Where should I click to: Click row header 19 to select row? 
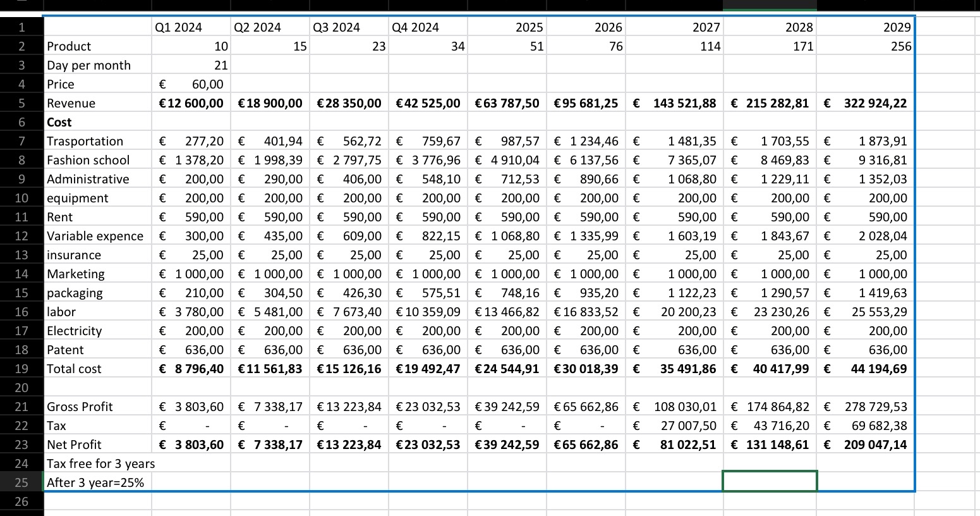click(21, 368)
